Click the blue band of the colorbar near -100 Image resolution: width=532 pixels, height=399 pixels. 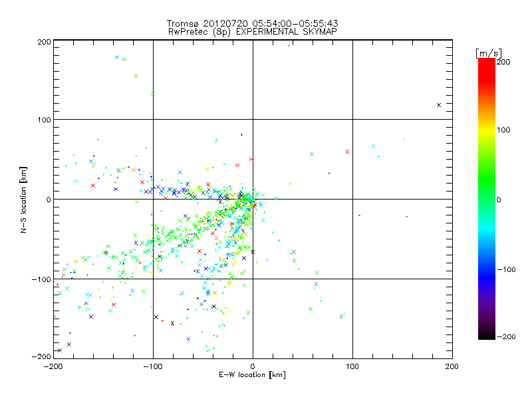(487, 269)
